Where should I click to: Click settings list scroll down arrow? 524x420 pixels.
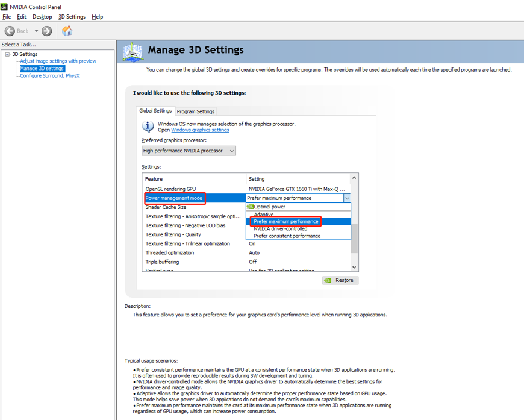point(354,267)
